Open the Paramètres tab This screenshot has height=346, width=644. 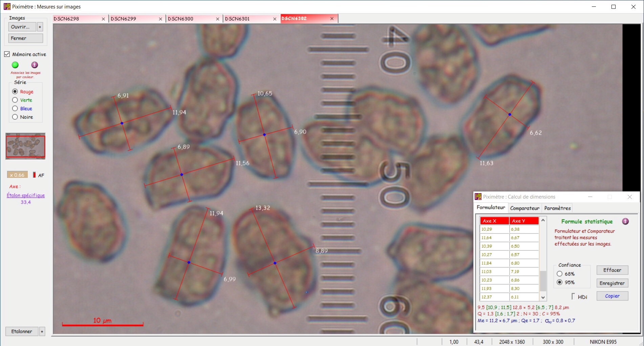557,208
